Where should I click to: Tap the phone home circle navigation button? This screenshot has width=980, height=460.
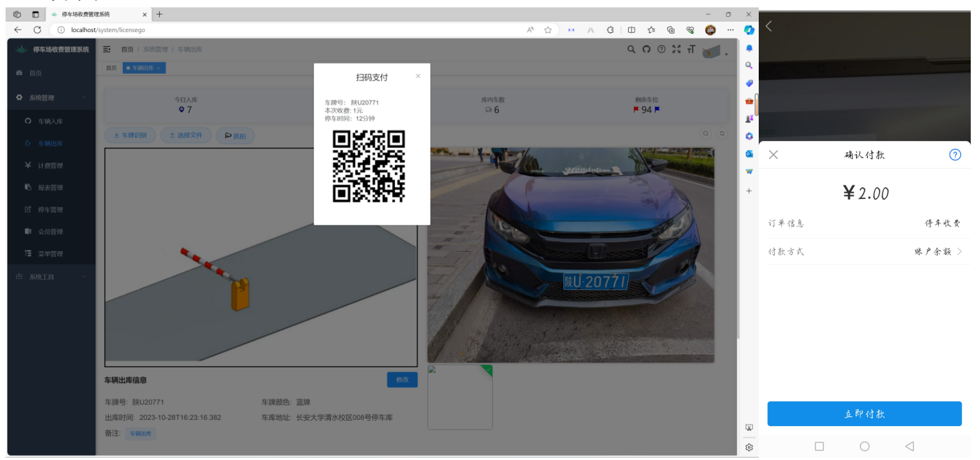point(865,446)
